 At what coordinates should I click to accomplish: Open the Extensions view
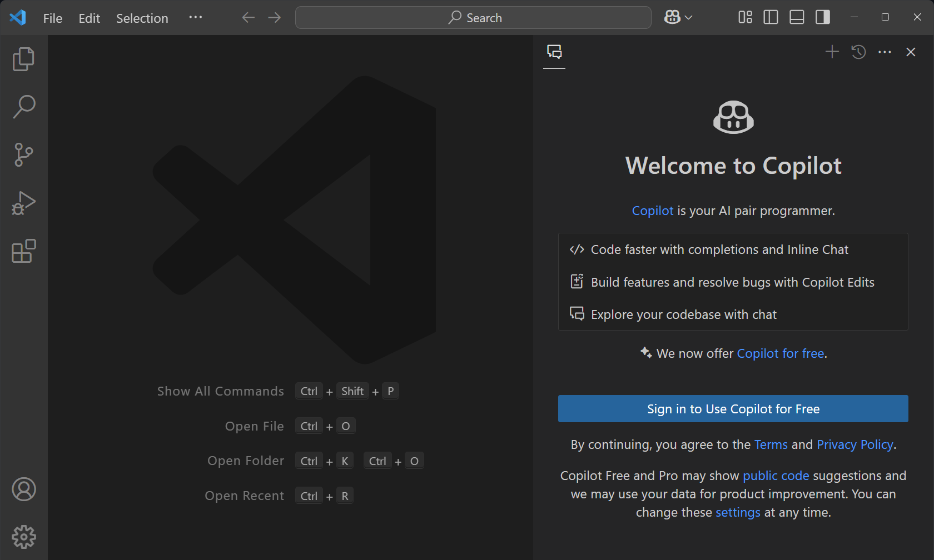point(23,251)
